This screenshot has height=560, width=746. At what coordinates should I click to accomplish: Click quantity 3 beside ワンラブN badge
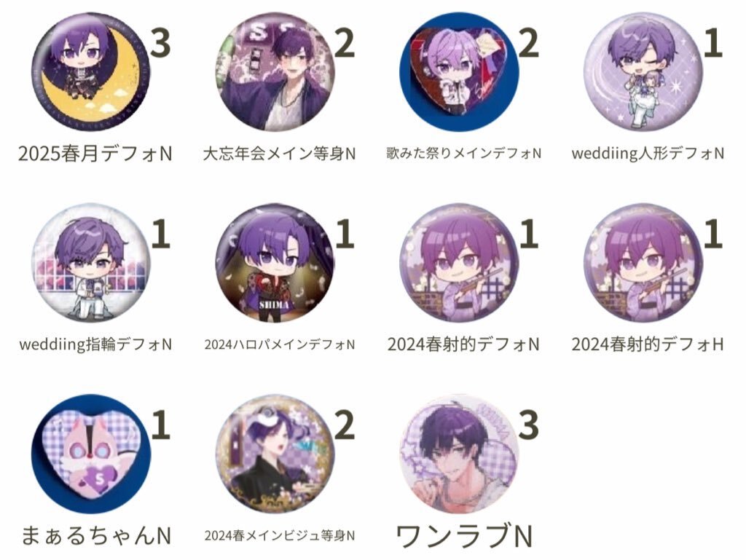click(x=529, y=425)
